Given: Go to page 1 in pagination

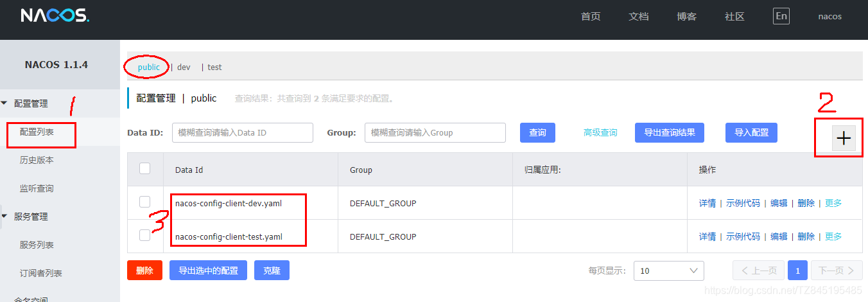Looking at the screenshot, I should point(797,271).
